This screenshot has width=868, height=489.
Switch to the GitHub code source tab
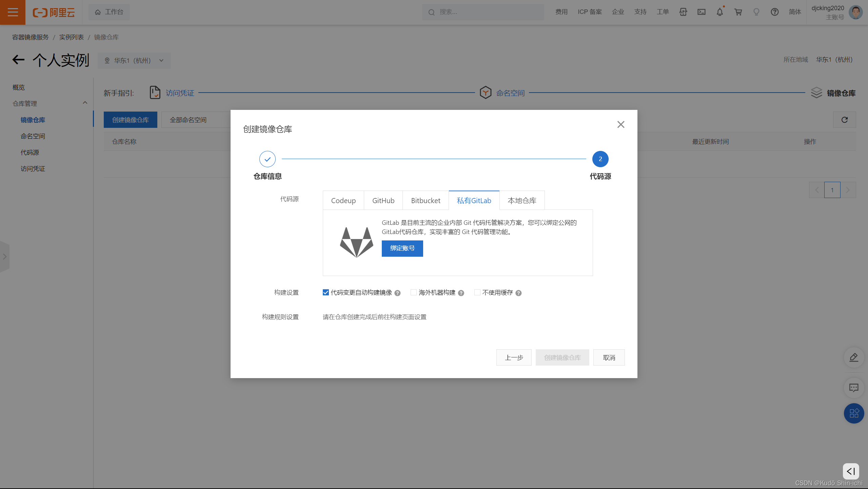click(383, 200)
